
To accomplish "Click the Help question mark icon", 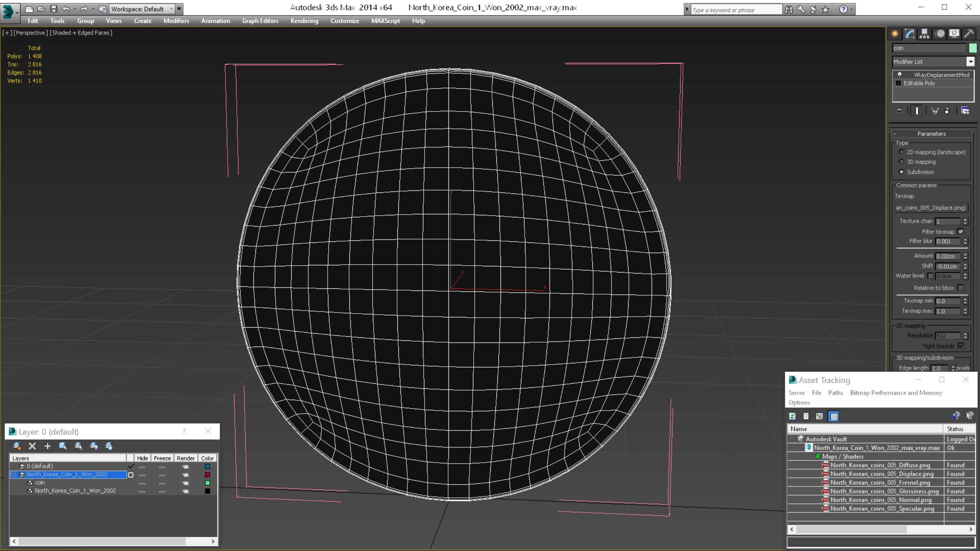I will coord(844,10).
